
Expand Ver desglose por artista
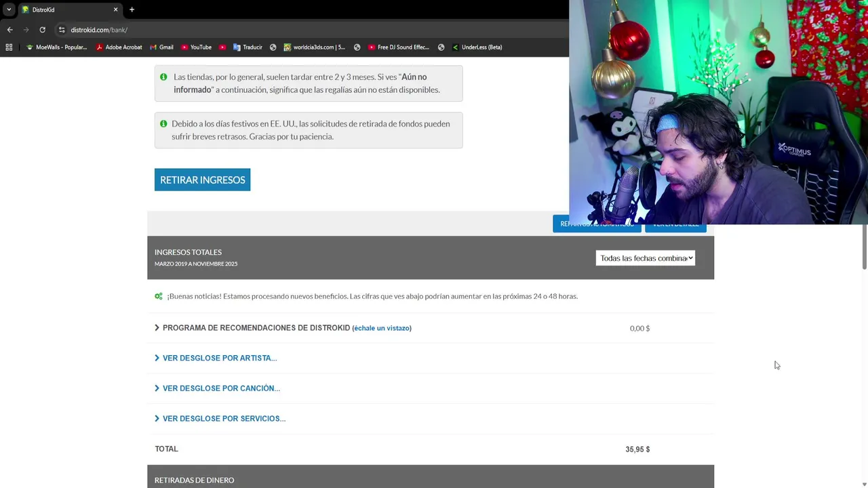click(x=216, y=358)
